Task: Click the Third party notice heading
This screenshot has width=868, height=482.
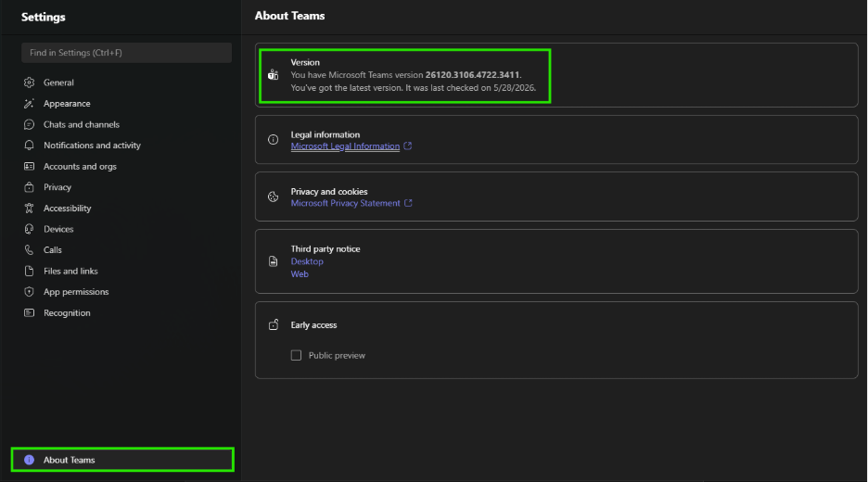Action: (325, 249)
